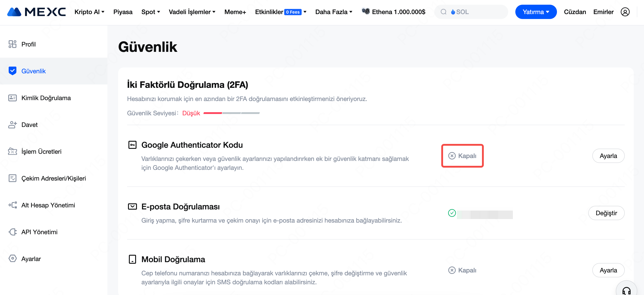
Task: Click the SOL flame icon in search
Action: 453,12
